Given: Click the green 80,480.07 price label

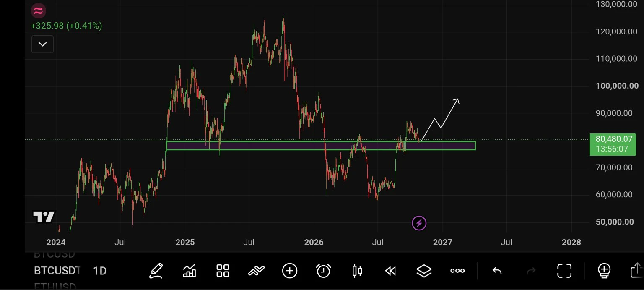Looking at the screenshot, I should 613,144.
